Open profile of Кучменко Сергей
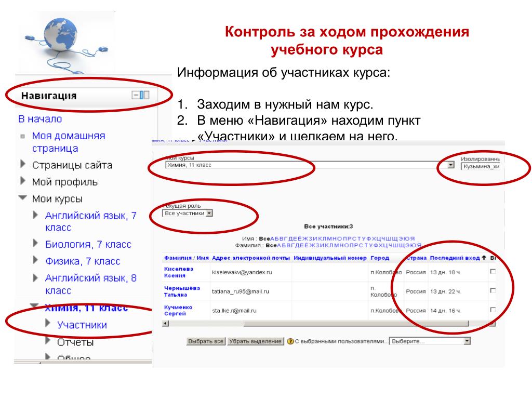This screenshot has width=532, height=399. [x=178, y=311]
